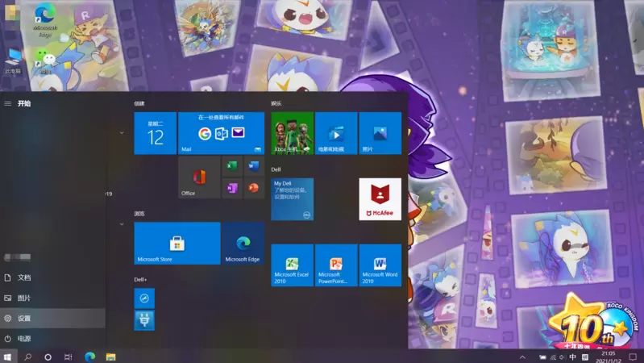Click the chevron beside the calendar tile
This screenshot has height=363, width=644.
tap(122, 133)
